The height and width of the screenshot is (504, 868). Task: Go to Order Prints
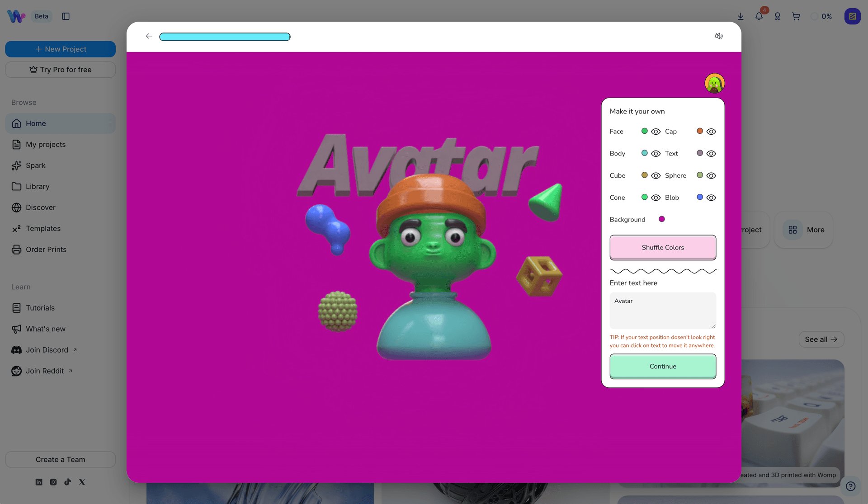[46, 249]
